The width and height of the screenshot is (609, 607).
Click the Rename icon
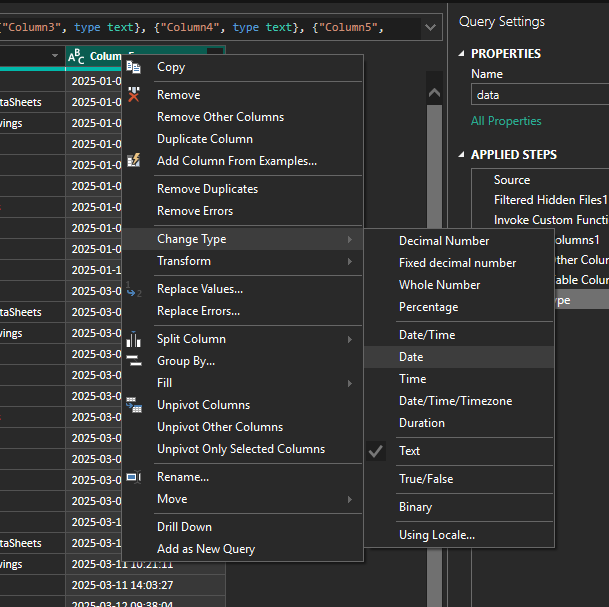pos(134,477)
